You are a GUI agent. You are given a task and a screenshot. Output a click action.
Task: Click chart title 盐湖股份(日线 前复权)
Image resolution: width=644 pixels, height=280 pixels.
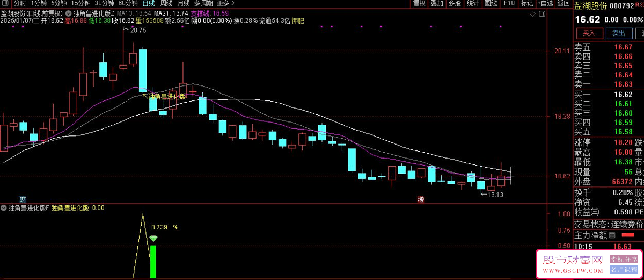coord(32,13)
